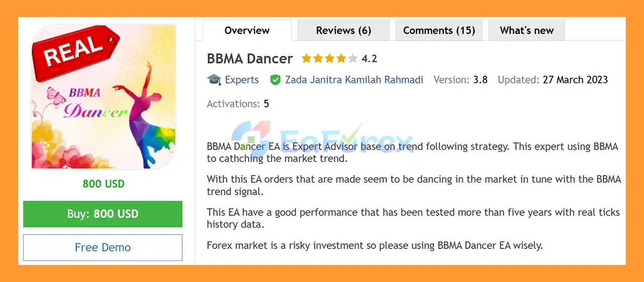
Task: Open the Experts category link
Action: point(242,80)
